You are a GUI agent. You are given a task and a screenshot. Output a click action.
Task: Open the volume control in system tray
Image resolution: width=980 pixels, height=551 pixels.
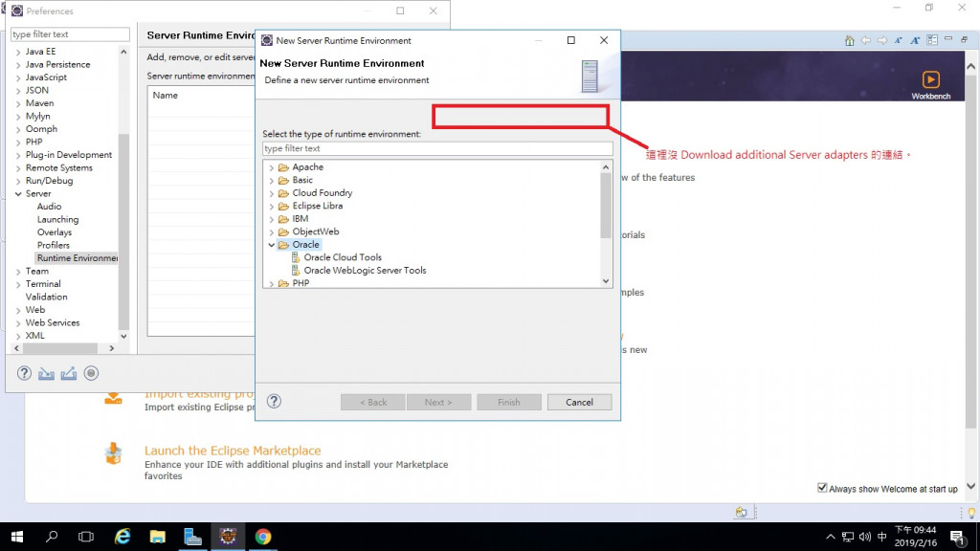(865, 537)
